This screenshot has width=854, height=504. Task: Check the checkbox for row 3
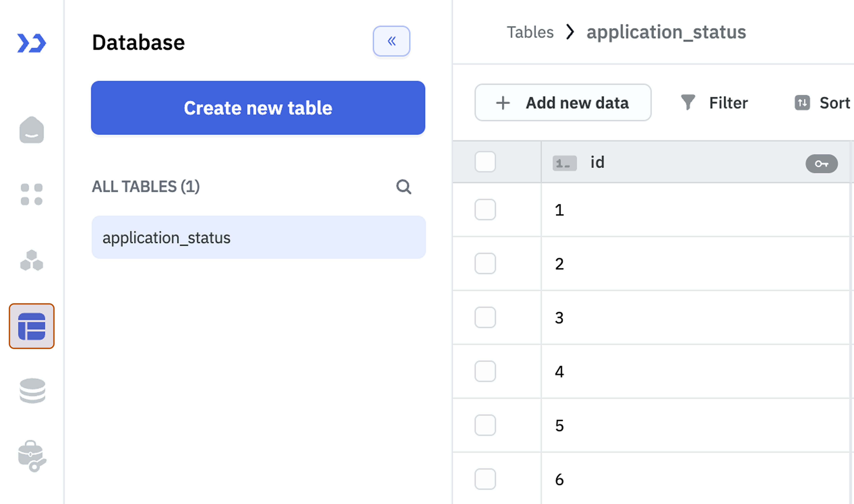coord(485,317)
